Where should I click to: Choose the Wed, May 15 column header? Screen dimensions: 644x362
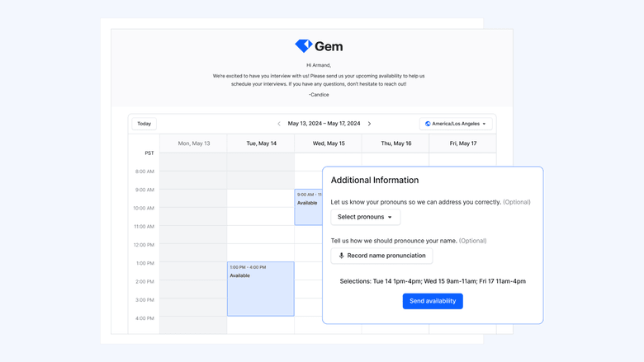tap(329, 143)
